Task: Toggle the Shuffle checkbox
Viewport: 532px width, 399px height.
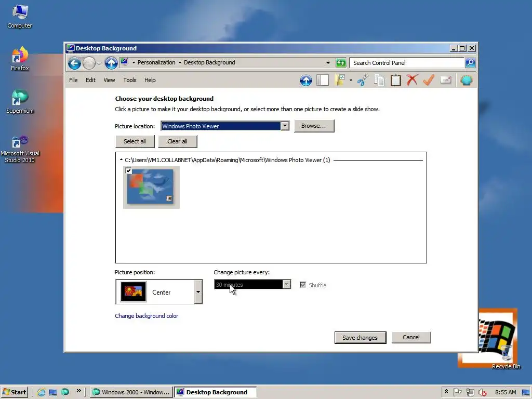Action: coord(303,285)
